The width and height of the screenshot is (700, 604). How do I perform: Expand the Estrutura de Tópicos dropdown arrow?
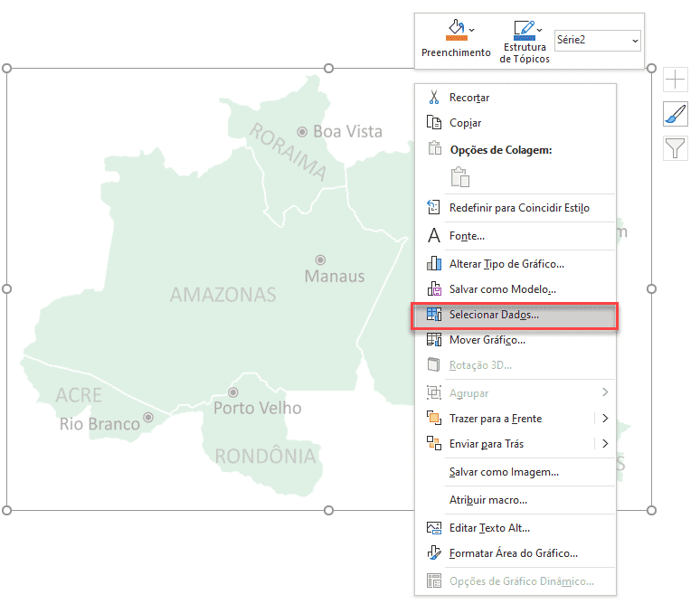click(539, 30)
